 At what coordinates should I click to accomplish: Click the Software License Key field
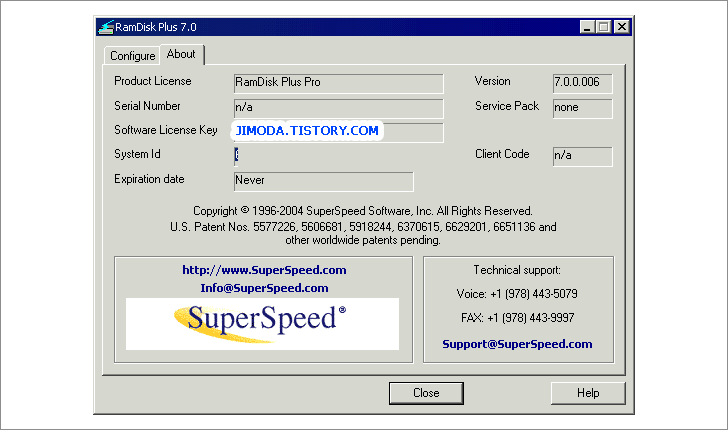point(338,132)
